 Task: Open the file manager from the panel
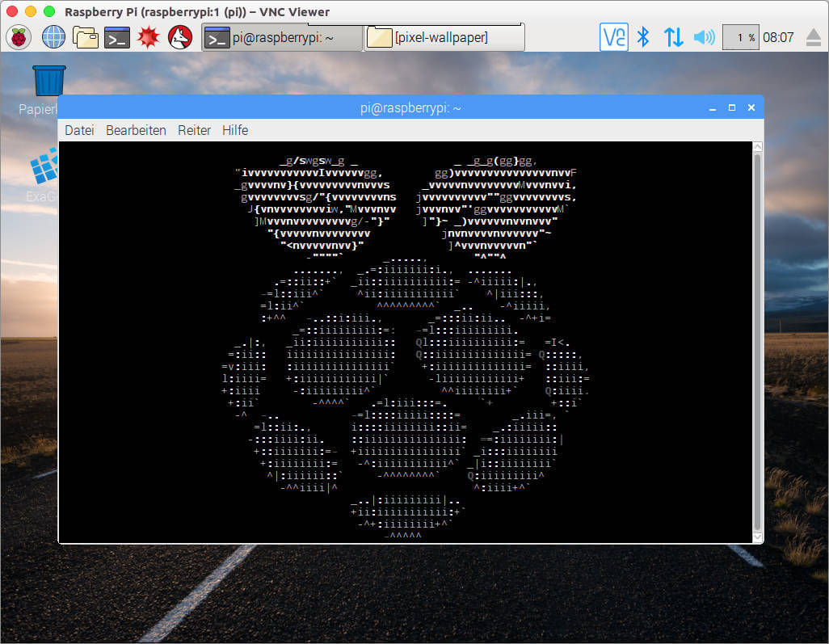pyautogui.click(x=86, y=37)
